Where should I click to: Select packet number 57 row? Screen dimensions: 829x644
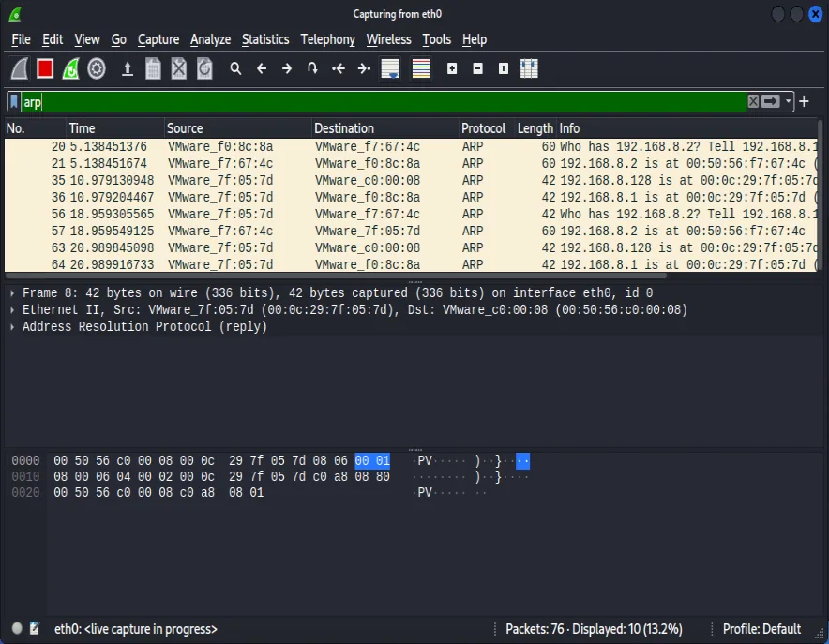410,231
